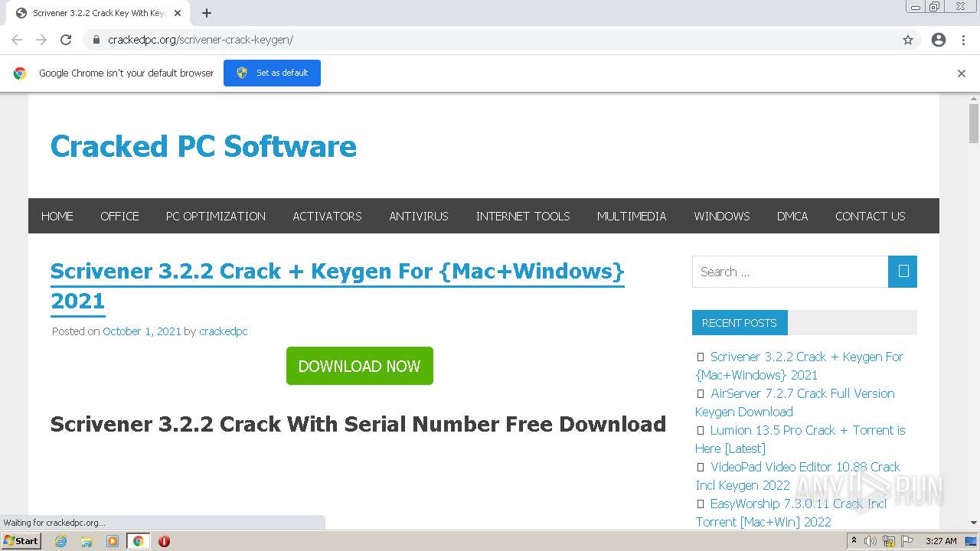Open the MULTIMEDIA menu category
Screen dimensions: 980x551
coord(632,216)
